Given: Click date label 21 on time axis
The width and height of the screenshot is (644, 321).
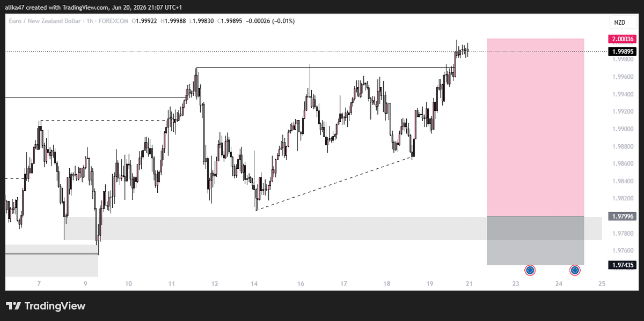Looking at the screenshot, I should (x=470, y=283).
